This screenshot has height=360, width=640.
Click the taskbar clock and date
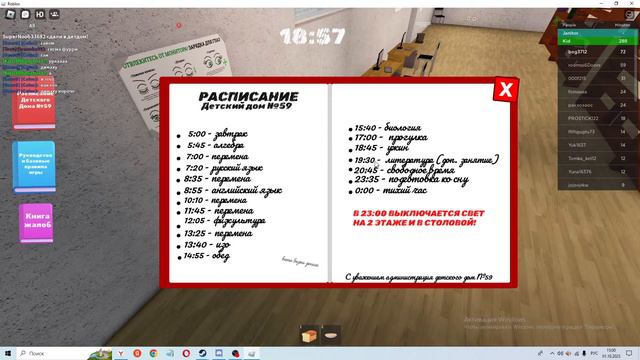tap(611, 353)
